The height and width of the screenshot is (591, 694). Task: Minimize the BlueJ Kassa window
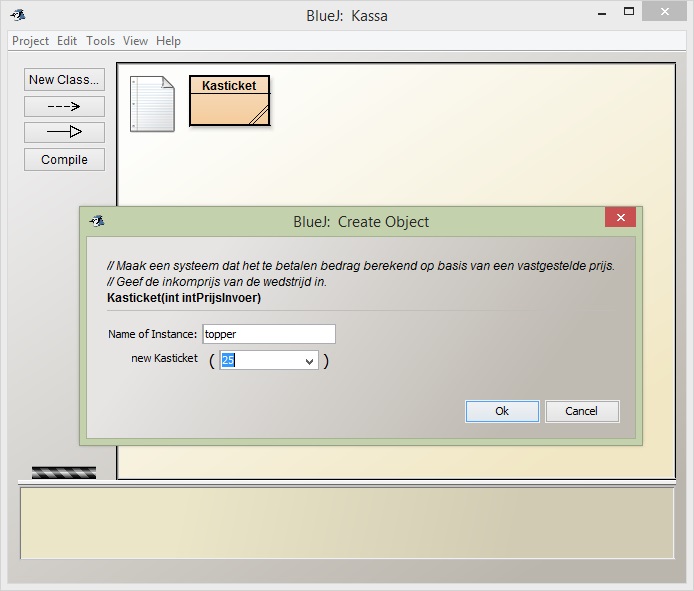(x=601, y=13)
